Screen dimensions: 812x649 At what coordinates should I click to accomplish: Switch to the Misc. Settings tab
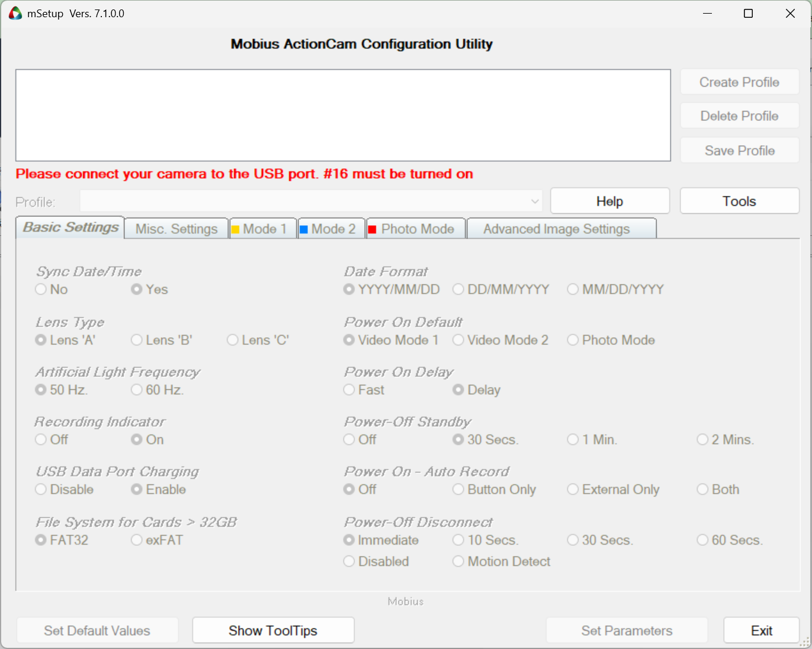(x=176, y=228)
